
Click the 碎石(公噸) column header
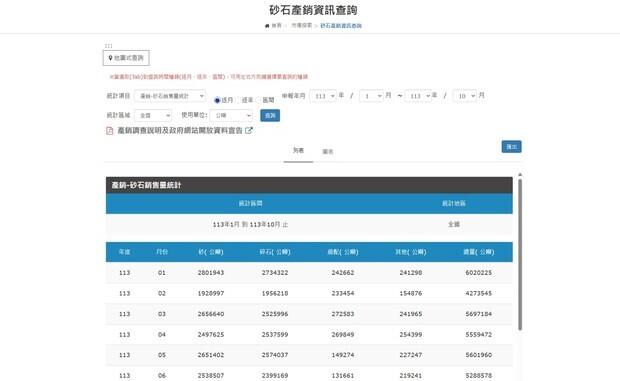tap(275, 252)
